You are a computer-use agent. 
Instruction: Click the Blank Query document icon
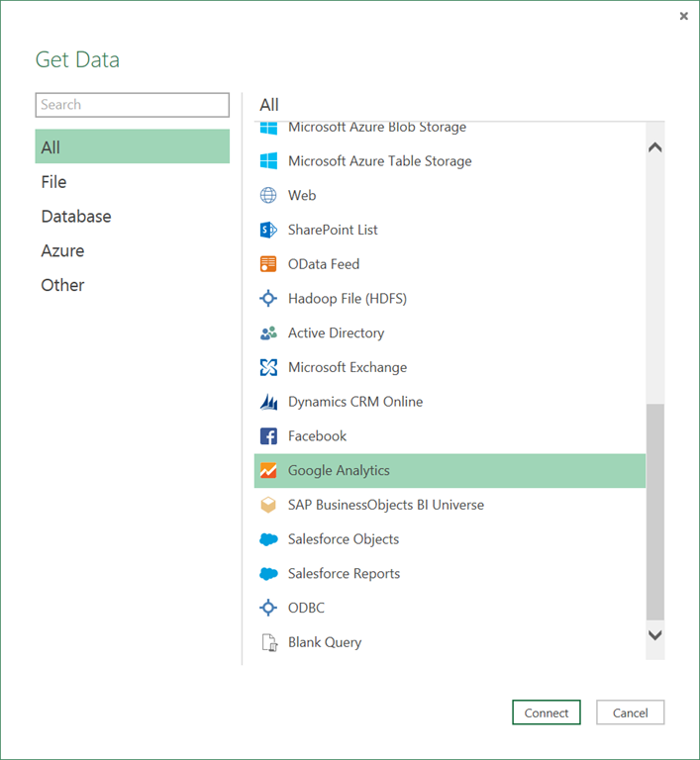[x=268, y=642]
